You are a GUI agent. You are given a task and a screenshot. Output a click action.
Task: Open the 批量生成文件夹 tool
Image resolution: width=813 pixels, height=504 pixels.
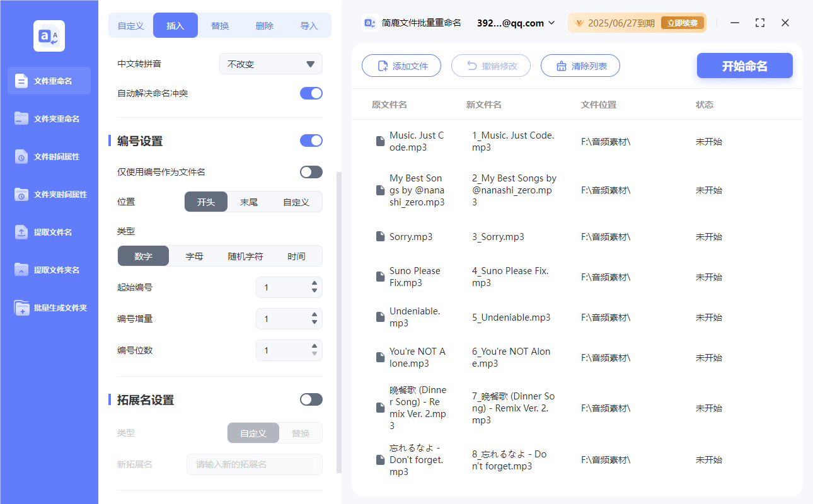pos(49,307)
